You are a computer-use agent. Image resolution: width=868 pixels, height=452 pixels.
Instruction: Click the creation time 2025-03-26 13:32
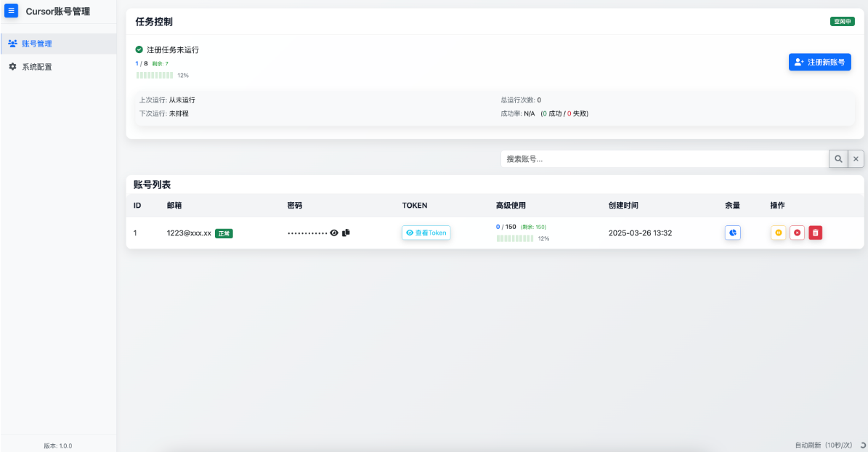pos(640,233)
